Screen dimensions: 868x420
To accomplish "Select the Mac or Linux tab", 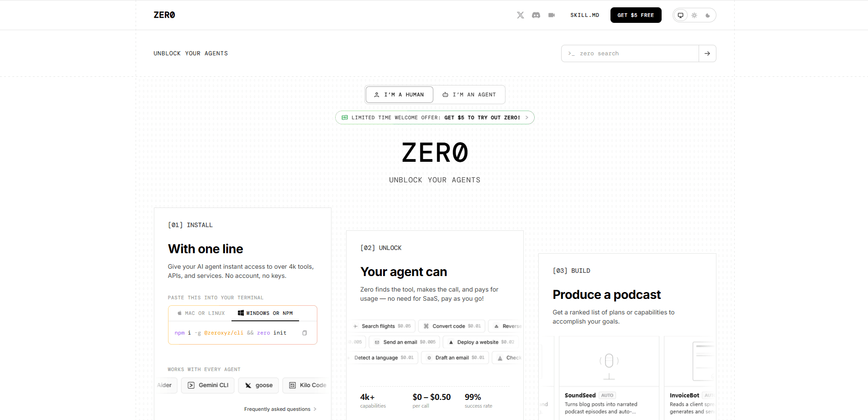I will pos(201,313).
